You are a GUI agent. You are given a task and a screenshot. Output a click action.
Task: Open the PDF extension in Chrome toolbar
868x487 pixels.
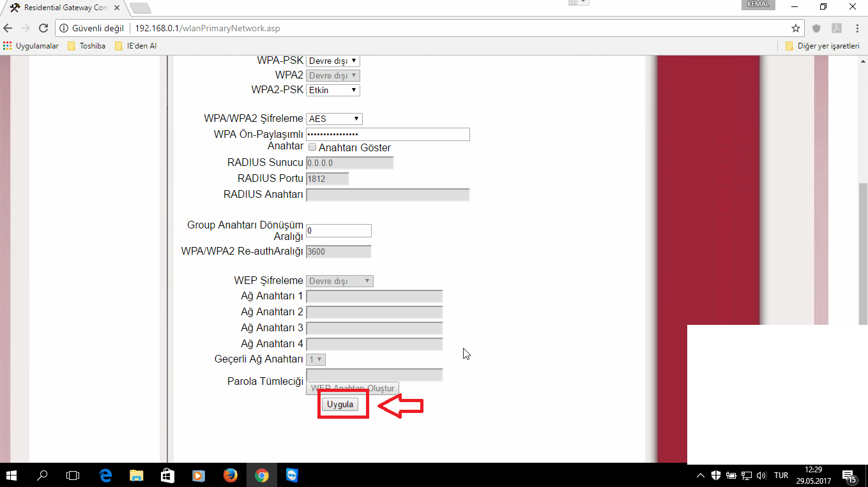click(836, 28)
